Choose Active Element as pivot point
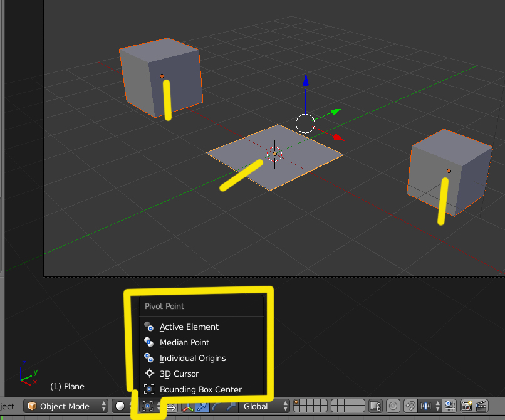The height and width of the screenshot is (420, 505). coord(202,327)
